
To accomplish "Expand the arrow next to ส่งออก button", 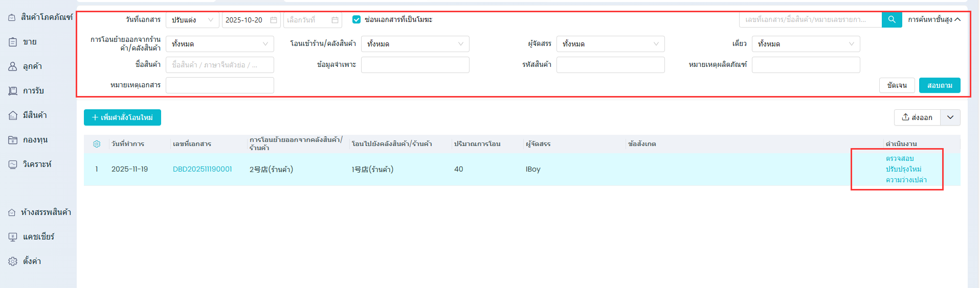I will point(950,117).
